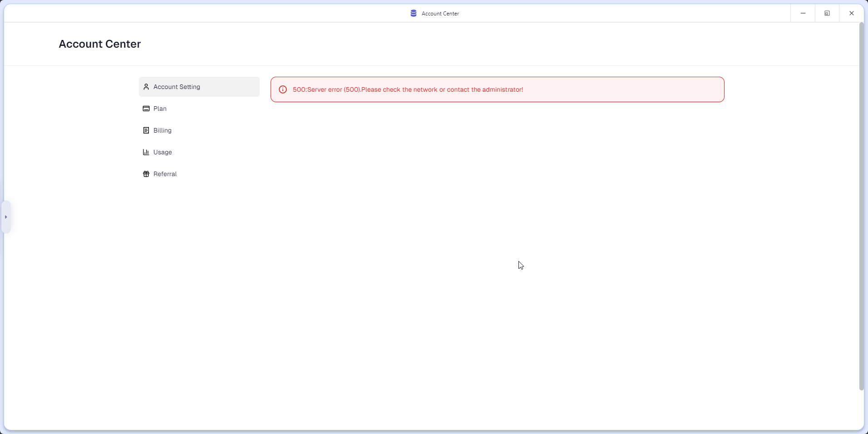Close the Account Center window

(852, 13)
